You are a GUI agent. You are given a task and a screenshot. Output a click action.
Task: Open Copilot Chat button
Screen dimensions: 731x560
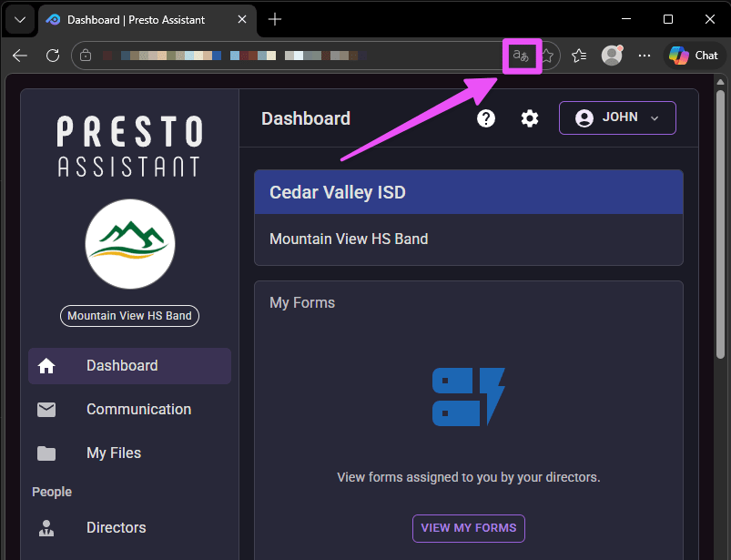(695, 56)
